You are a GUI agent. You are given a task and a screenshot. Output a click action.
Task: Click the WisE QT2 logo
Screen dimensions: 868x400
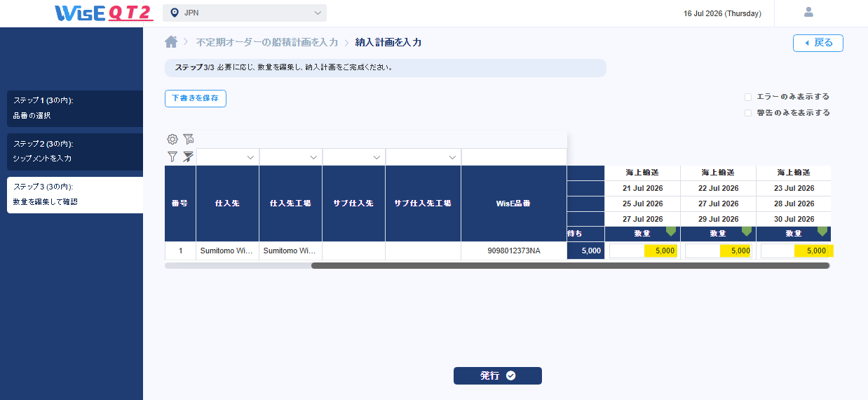[x=103, y=13]
